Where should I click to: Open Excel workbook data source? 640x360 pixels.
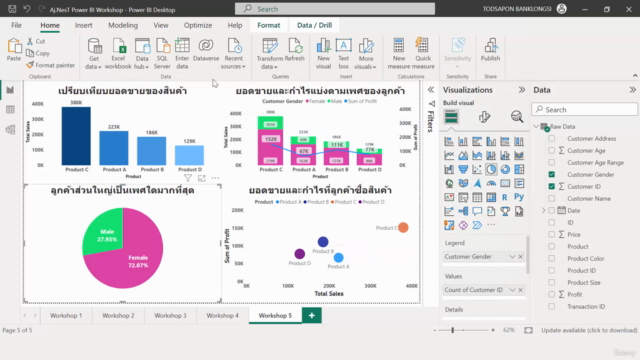pyautogui.click(x=118, y=53)
